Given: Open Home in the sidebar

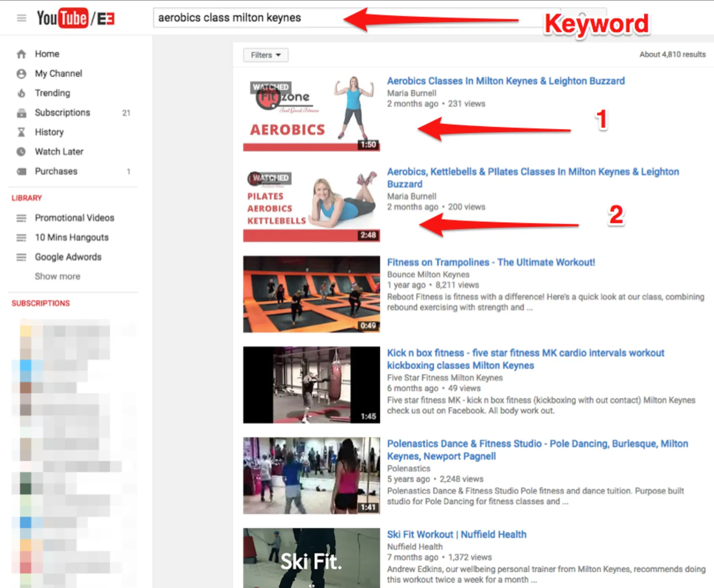Looking at the screenshot, I should click(x=47, y=54).
